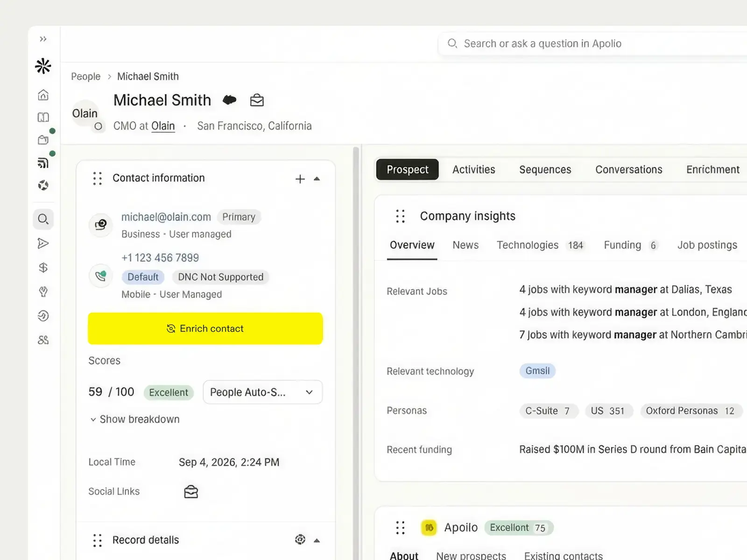Click the yellow Apoilo company logo
Viewport: 747px width, 560px height.
pos(429,528)
